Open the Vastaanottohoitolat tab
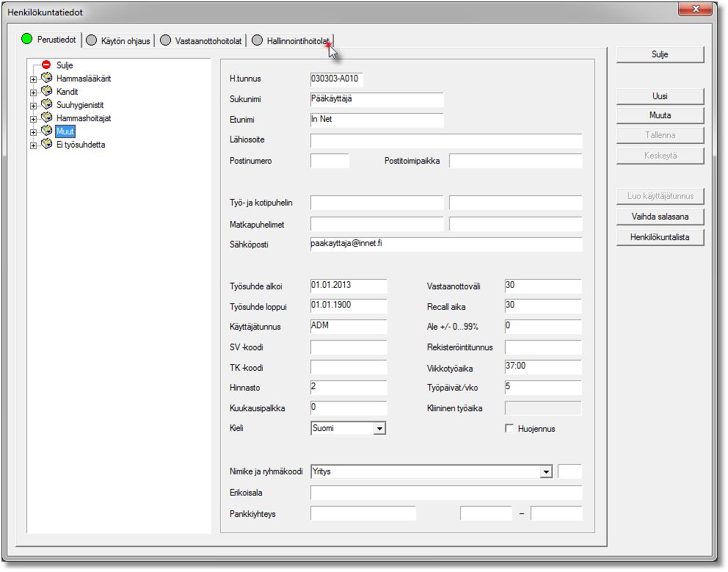 202,41
